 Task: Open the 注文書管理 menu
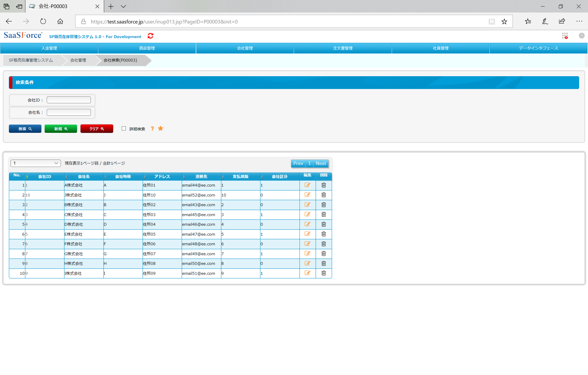(x=342, y=48)
